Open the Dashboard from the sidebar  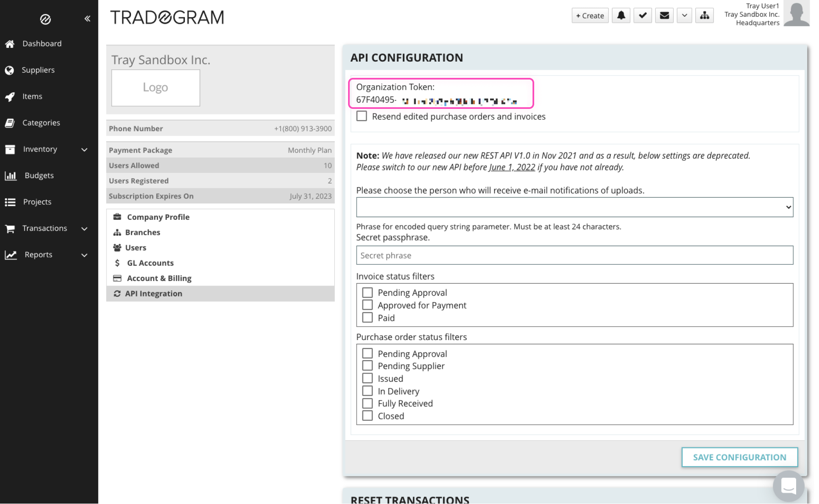pos(42,44)
